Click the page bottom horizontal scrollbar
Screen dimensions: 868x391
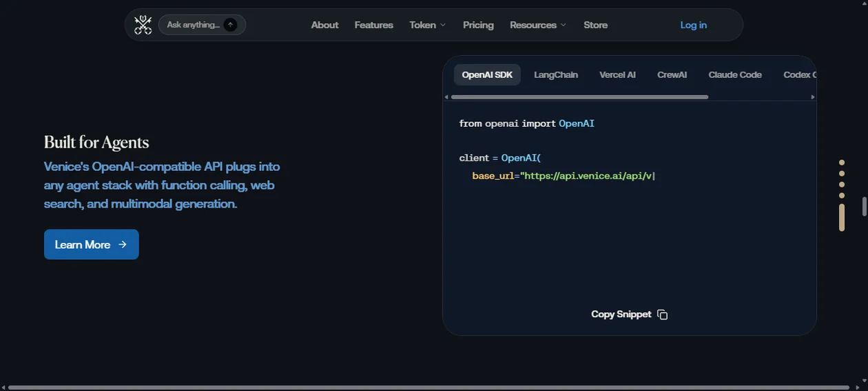tap(429, 388)
